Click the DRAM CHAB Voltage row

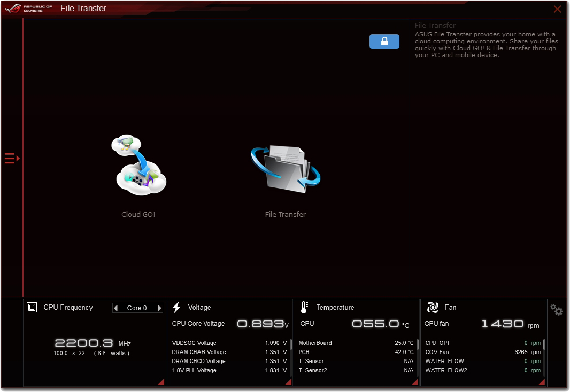click(x=229, y=352)
